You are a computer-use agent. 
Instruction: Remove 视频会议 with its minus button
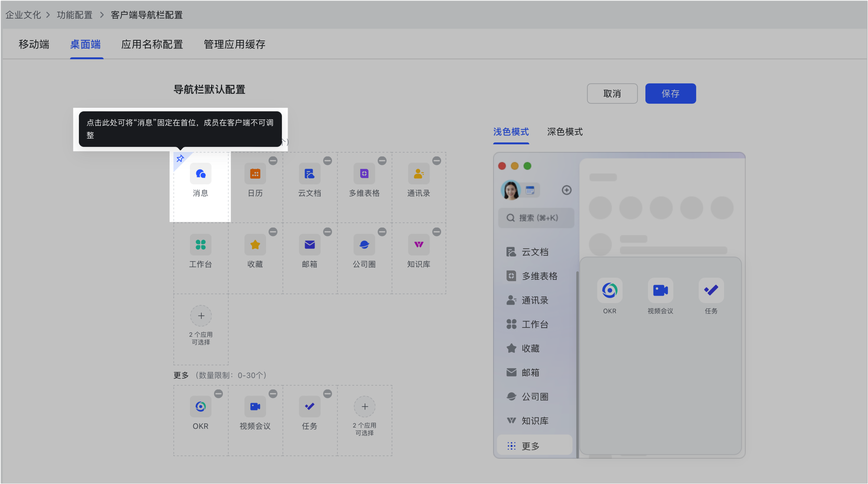(273, 394)
